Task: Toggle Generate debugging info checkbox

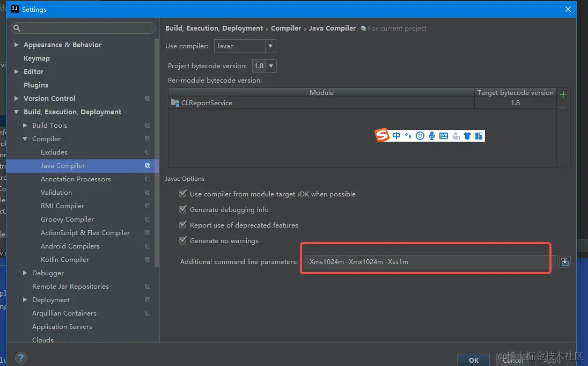Action: (183, 209)
